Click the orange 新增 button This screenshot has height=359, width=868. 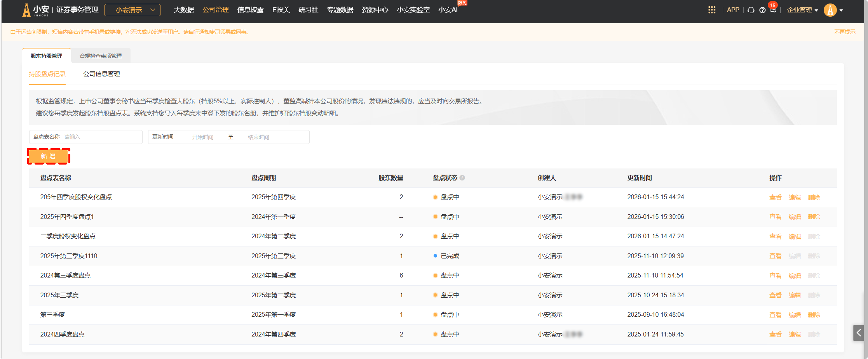pos(49,156)
